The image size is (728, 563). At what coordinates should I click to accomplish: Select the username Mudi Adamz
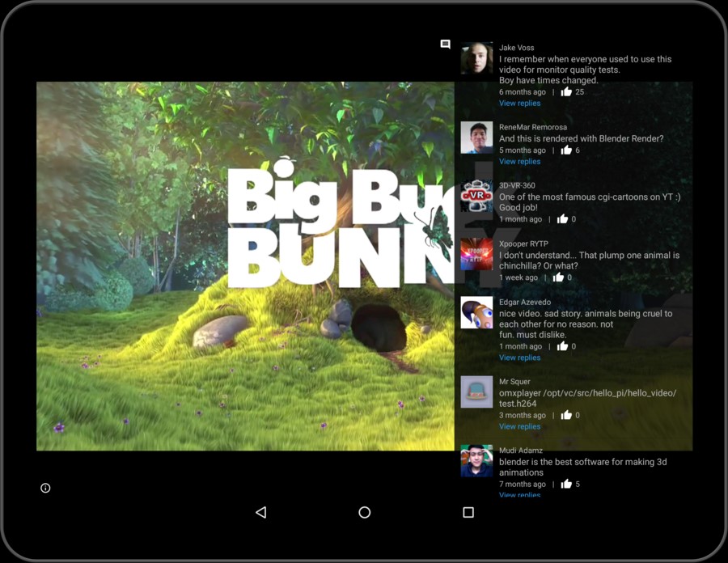click(521, 451)
